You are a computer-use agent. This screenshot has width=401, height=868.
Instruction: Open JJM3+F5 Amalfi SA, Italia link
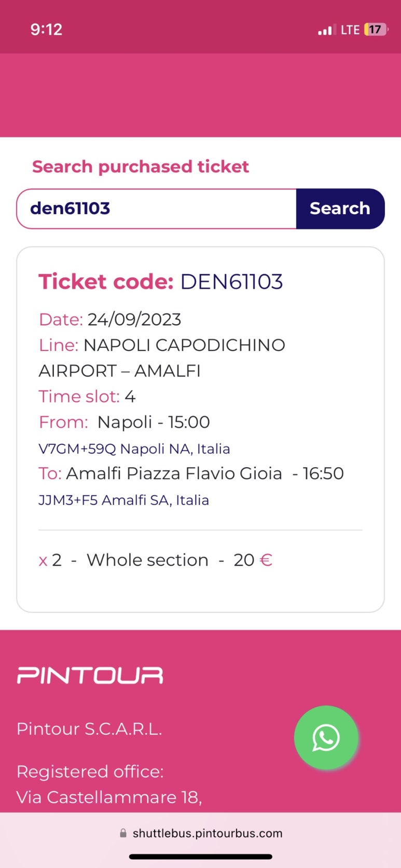pyautogui.click(x=124, y=500)
